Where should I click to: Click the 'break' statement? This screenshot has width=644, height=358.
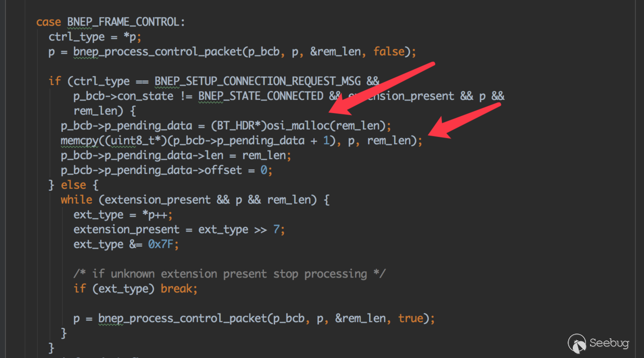pos(179,288)
